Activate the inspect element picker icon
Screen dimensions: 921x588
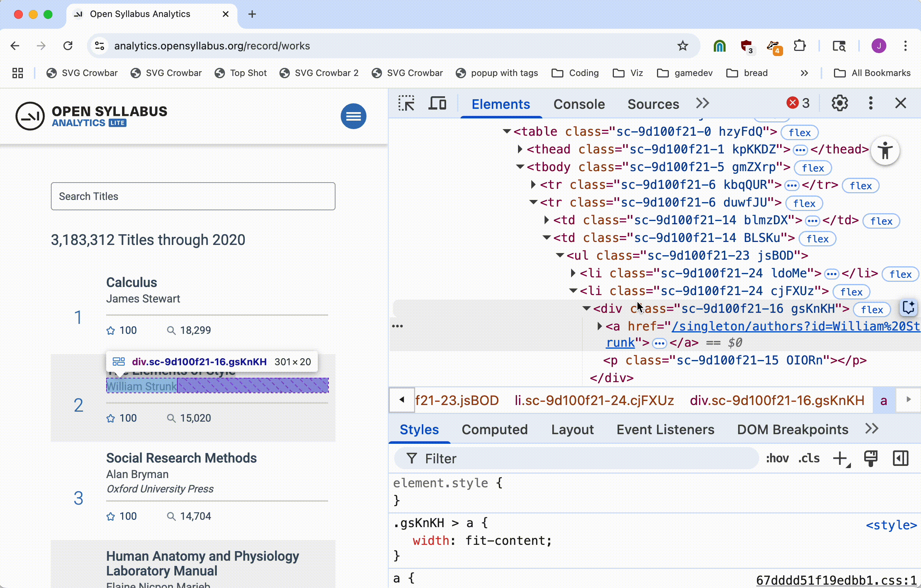tap(406, 103)
